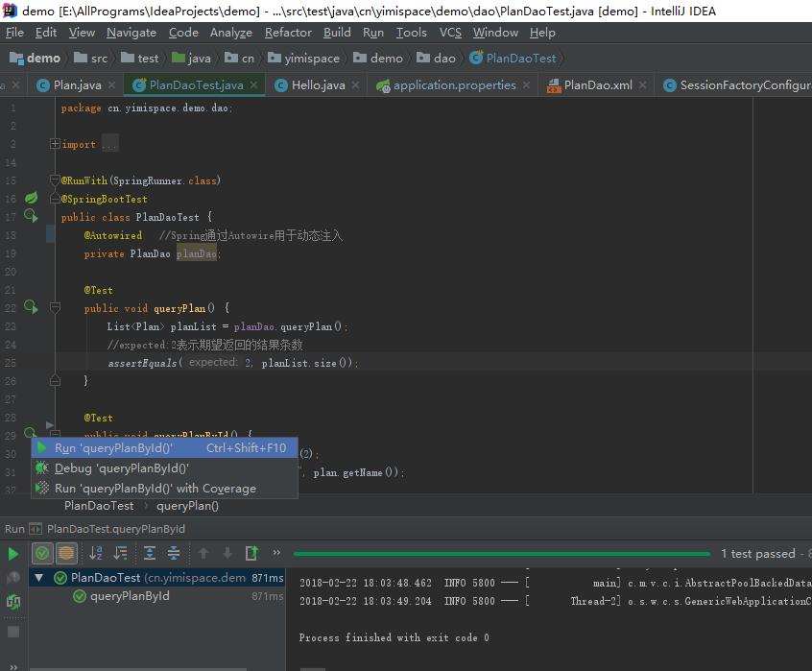812x671 pixels.
Task: Choose Debug 'queryPlanById()' menu entry
Action: [165, 468]
